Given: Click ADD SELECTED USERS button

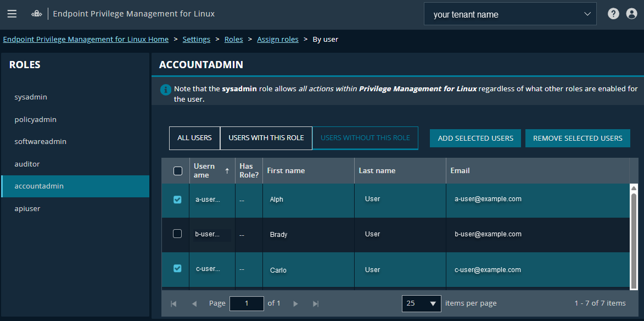Looking at the screenshot, I should (x=475, y=138).
